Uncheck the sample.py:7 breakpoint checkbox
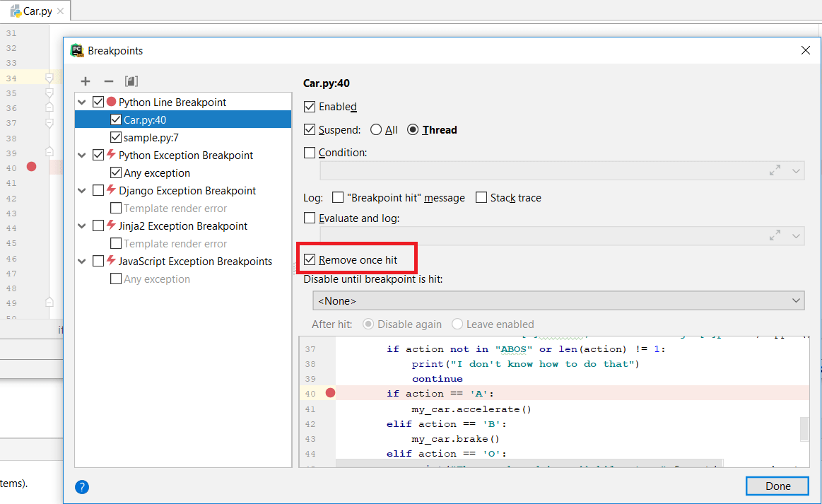 coord(116,137)
